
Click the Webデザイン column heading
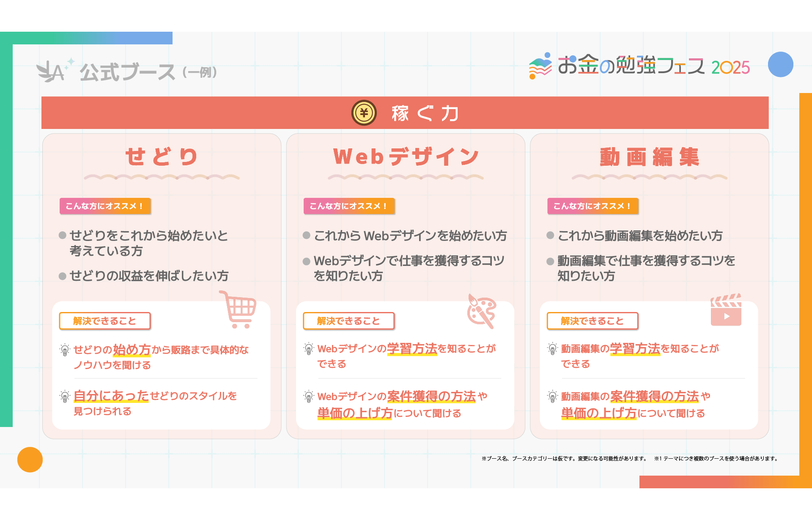(406, 157)
